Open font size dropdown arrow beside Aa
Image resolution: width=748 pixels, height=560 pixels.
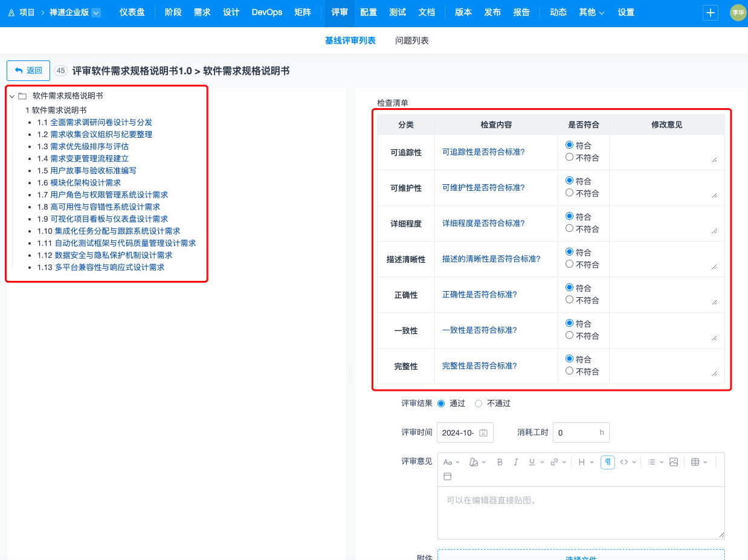point(457,462)
